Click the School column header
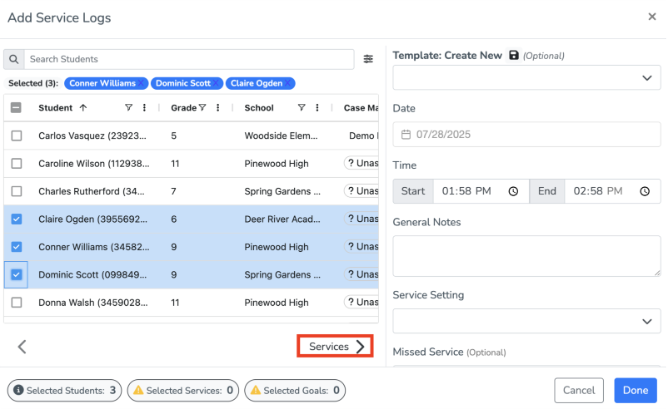667x409 pixels. click(x=259, y=108)
